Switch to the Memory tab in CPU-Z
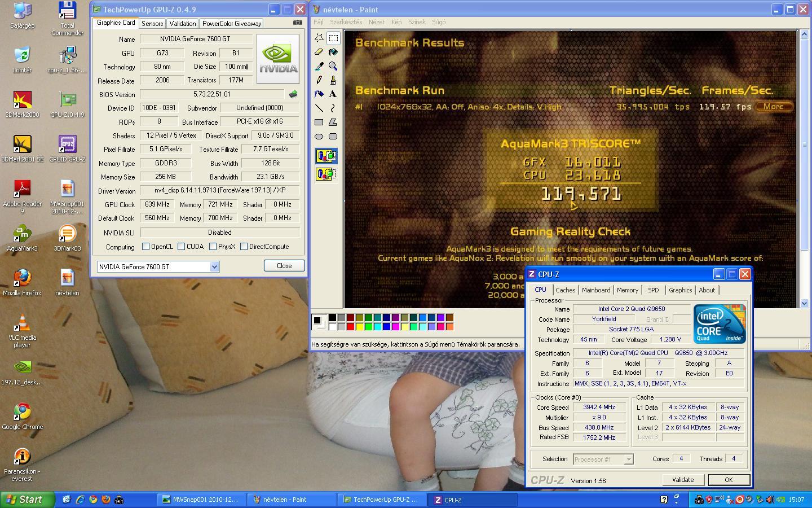This screenshot has width=812, height=508. (628, 290)
